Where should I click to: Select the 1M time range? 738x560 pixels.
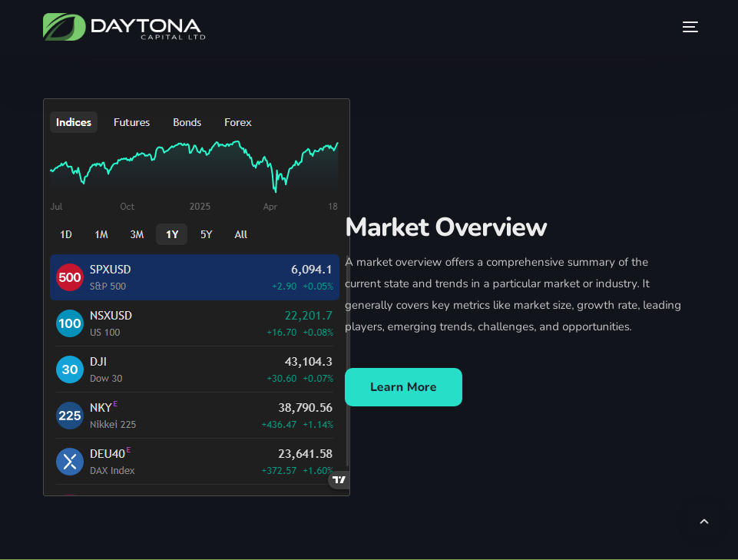click(101, 234)
